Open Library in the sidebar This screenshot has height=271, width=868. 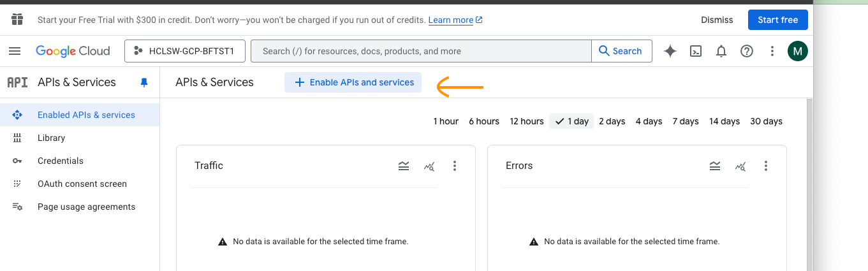(x=51, y=138)
